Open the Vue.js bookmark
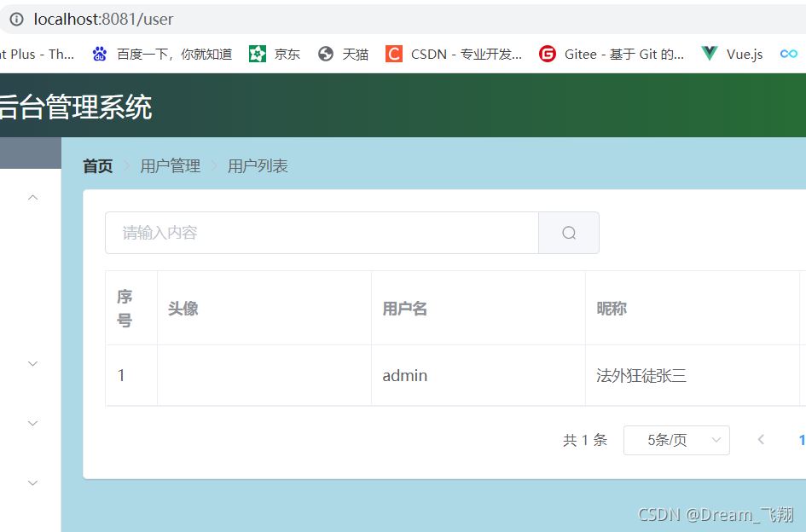This screenshot has height=532, width=806. tap(732, 54)
